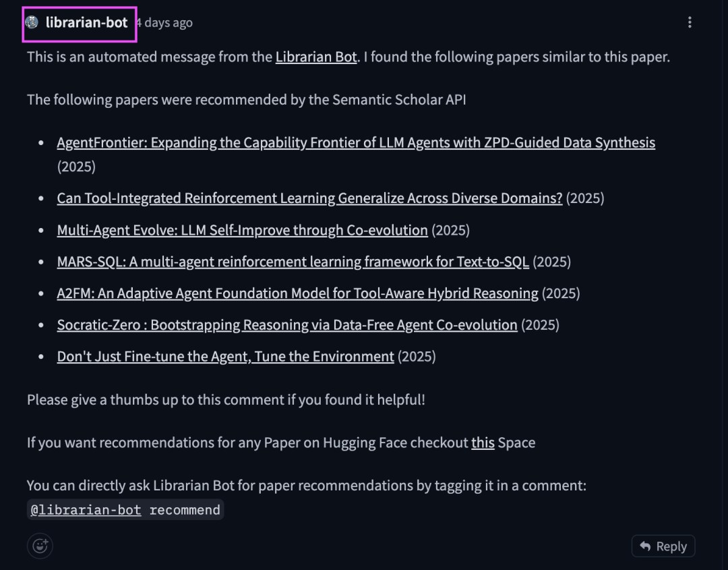The image size is (728, 570).
Task: Click the 'this' Space link
Action: [483, 443]
